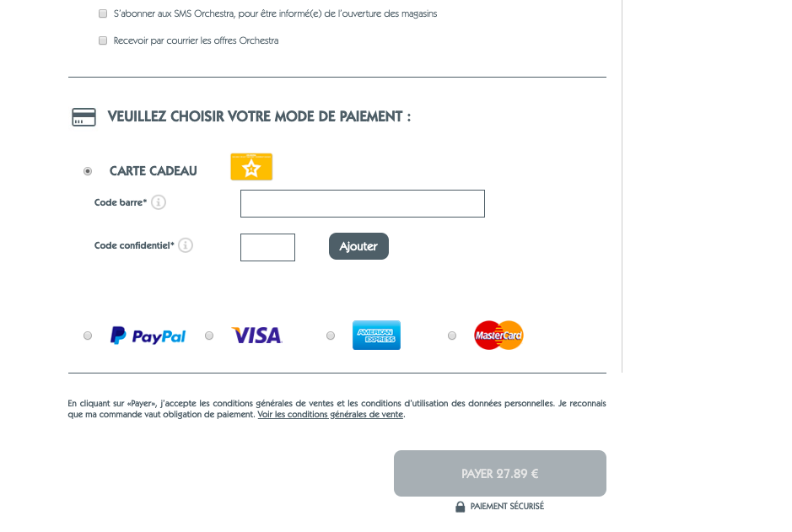Check Recevoir par courrier les offres Orchestra
Viewport: 792px width, 532px height.
click(x=103, y=40)
